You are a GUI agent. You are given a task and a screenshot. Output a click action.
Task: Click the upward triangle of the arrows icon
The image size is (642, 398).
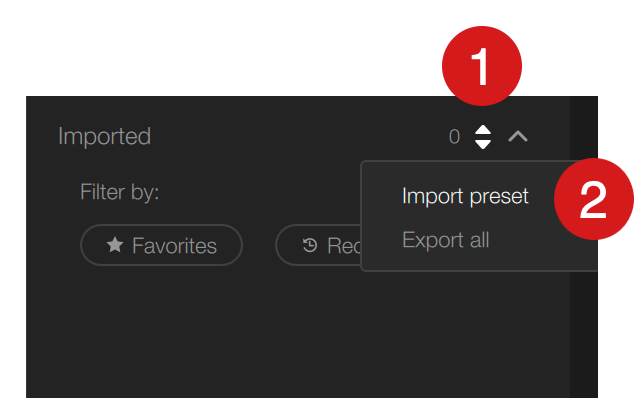point(483,130)
